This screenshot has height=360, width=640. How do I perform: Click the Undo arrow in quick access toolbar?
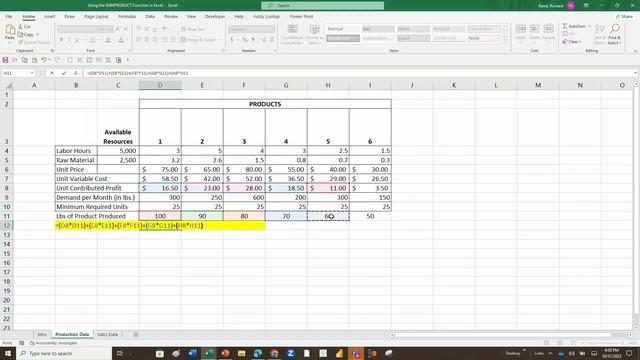[44, 60]
